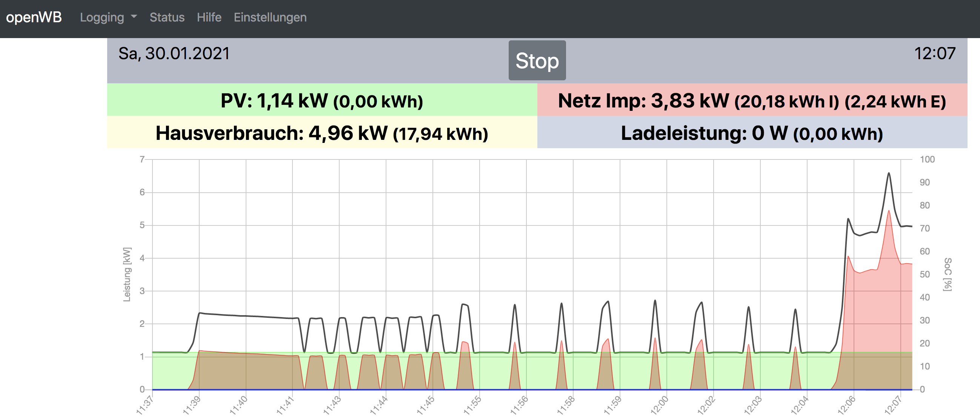Image resolution: width=980 pixels, height=420 pixels.
Task: Click the Logging dropdown caret arrow
Action: 134,17
